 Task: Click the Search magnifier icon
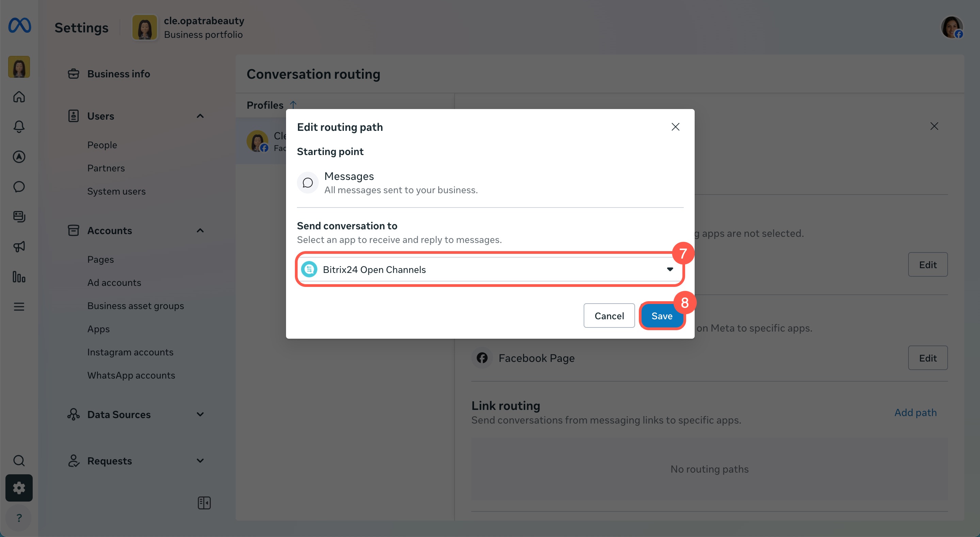pos(19,460)
